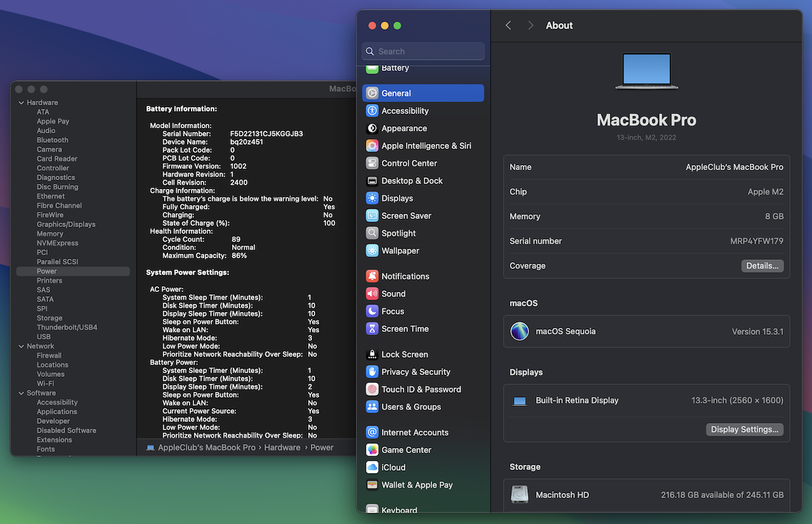The image size is (812, 524).
Task: Click the Lock Screen icon
Action: click(x=372, y=355)
